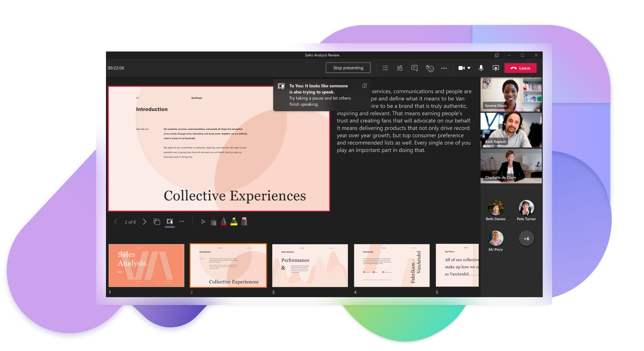Advance to the next slide
The image size is (644, 351).
click(x=144, y=222)
